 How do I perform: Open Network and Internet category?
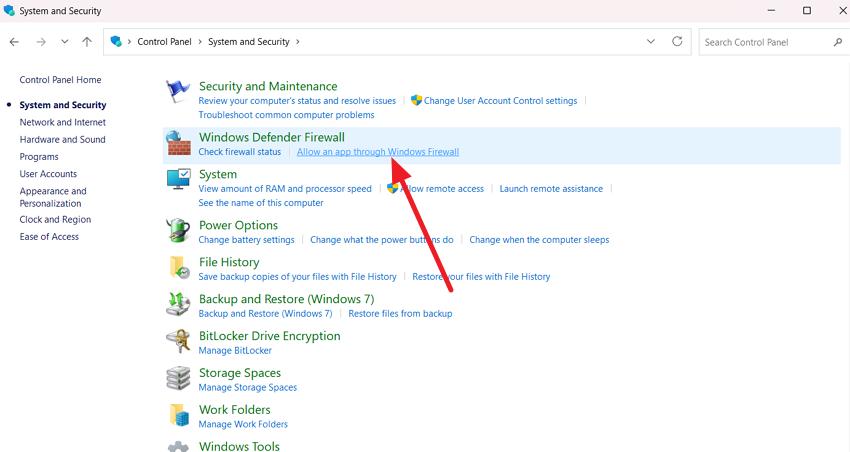pyautogui.click(x=63, y=122)
